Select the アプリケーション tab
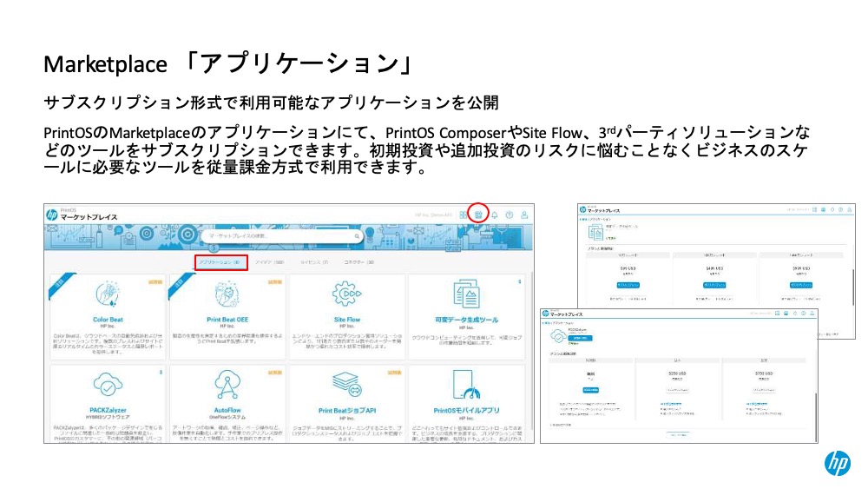The image size is (868, 489). click(220, 262)
